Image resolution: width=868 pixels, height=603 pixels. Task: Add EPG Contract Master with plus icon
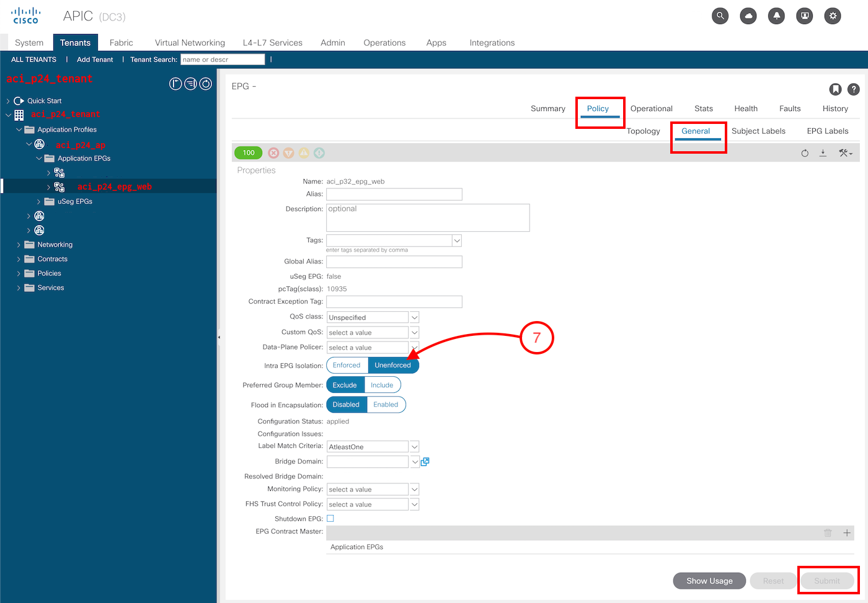[x=847, y=533]
